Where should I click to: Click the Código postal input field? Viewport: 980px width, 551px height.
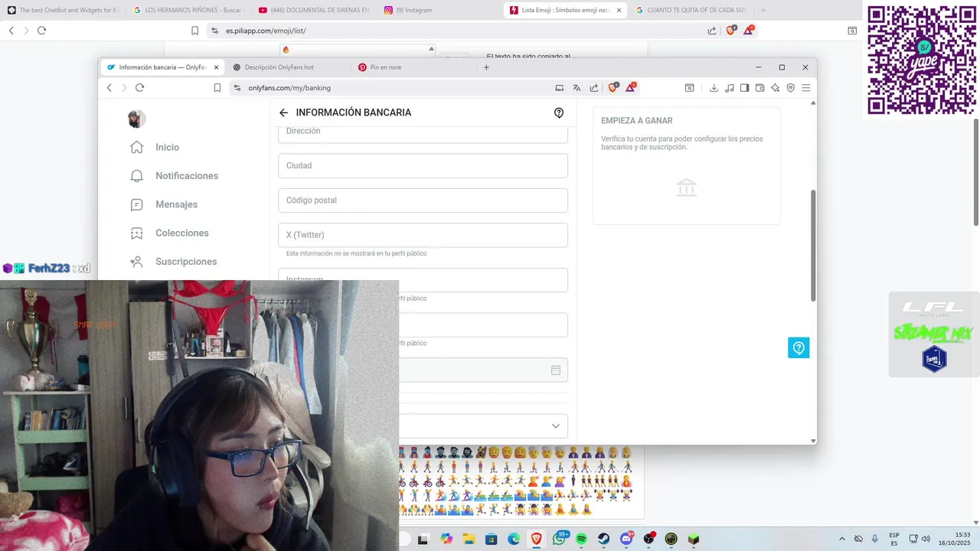423,201
